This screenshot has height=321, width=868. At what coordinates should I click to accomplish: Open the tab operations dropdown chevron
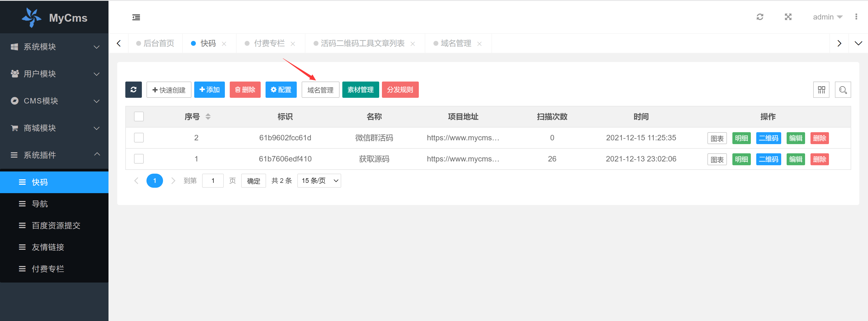coord(858,43)
